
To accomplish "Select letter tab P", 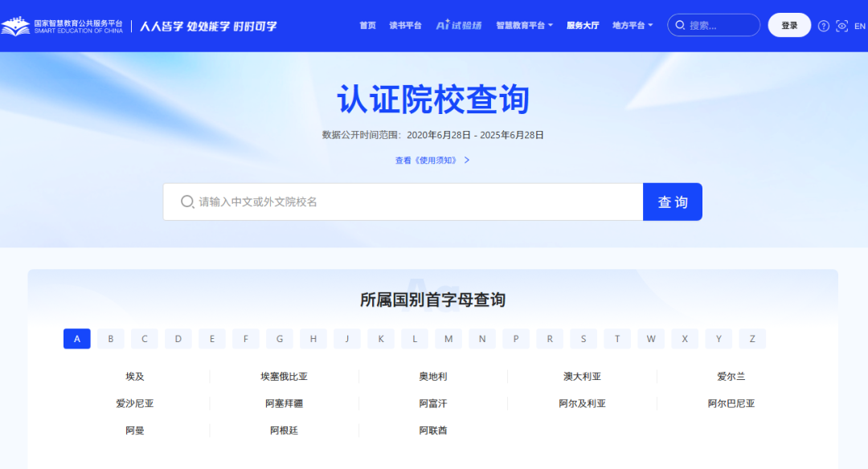I will point(516,339).
